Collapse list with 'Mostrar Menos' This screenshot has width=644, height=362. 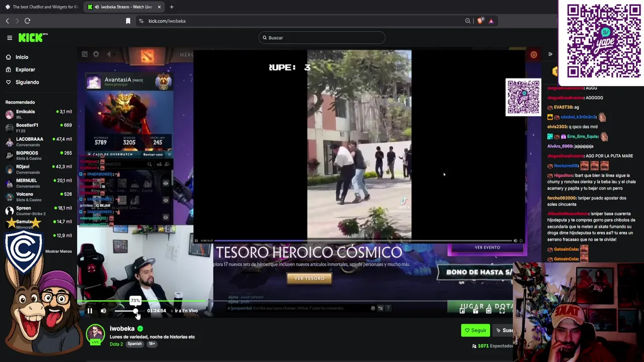point(58,251)
